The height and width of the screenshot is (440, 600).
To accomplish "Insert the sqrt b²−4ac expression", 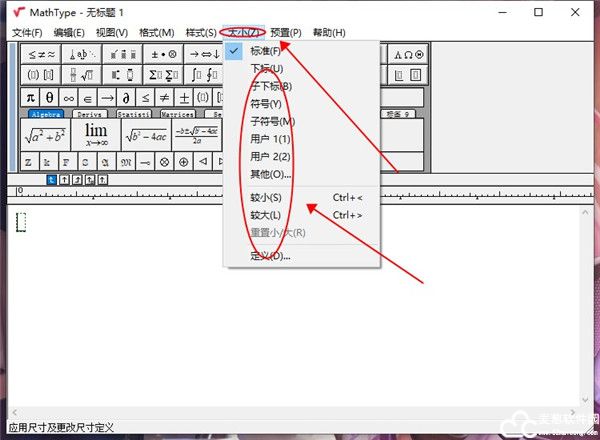I will [x=145, y=132].
